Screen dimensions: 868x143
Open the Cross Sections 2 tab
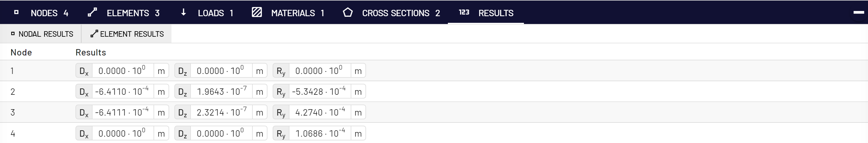point(392,12)
